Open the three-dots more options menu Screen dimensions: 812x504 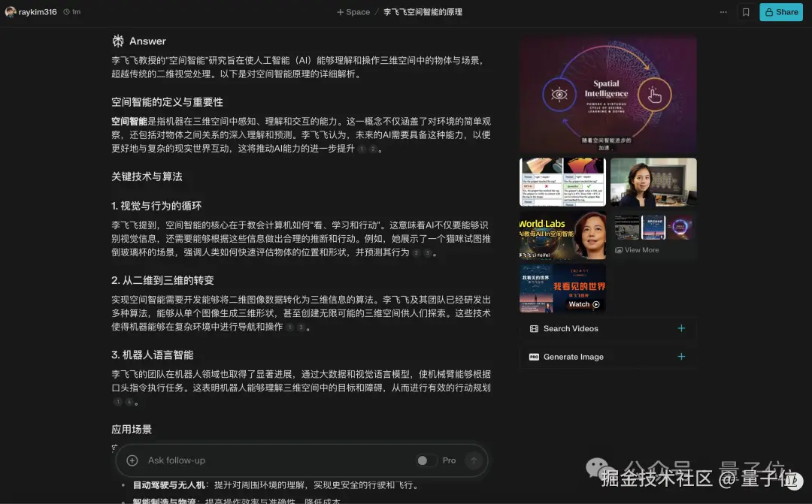pos(723,12)
